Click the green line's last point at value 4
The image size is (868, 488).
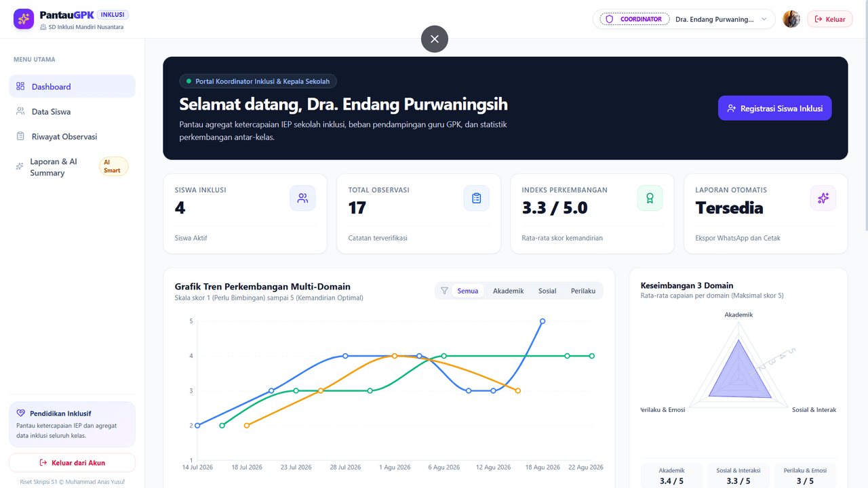[x=592, y=356]
